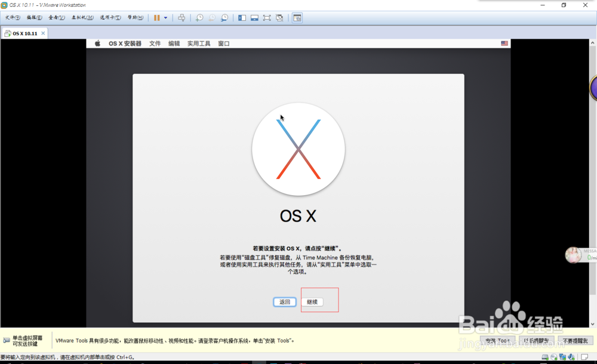
Task: Click the VM view scrollbar down arrow
Action: point(592,324)
